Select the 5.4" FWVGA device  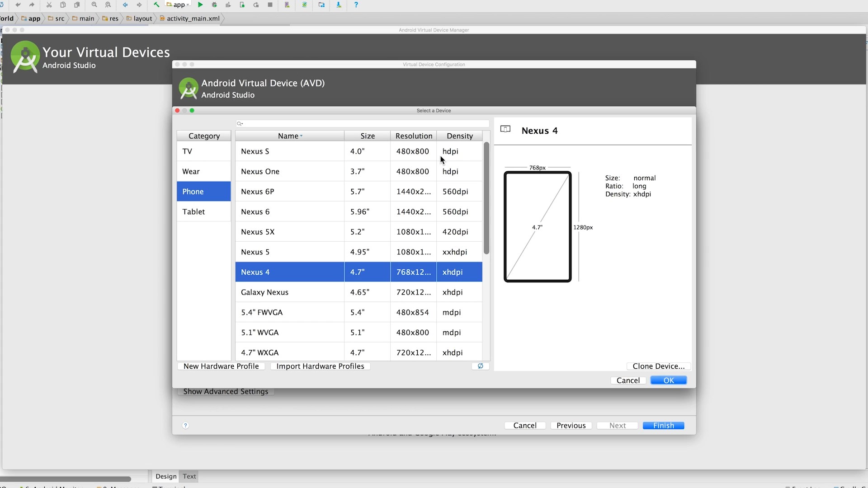[359, 312]
